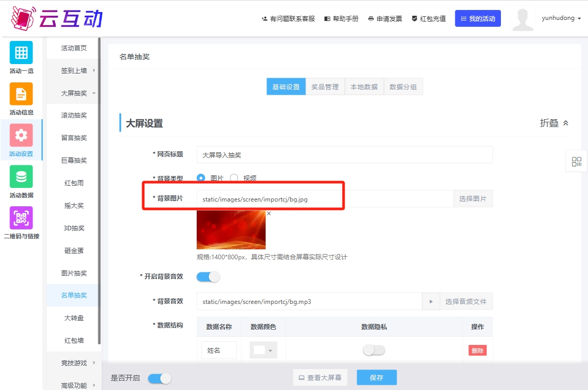This screenshot has width=588, height=390.
Task: Remove the background image thumbnail with the X
Action: (x=269, y=214)
